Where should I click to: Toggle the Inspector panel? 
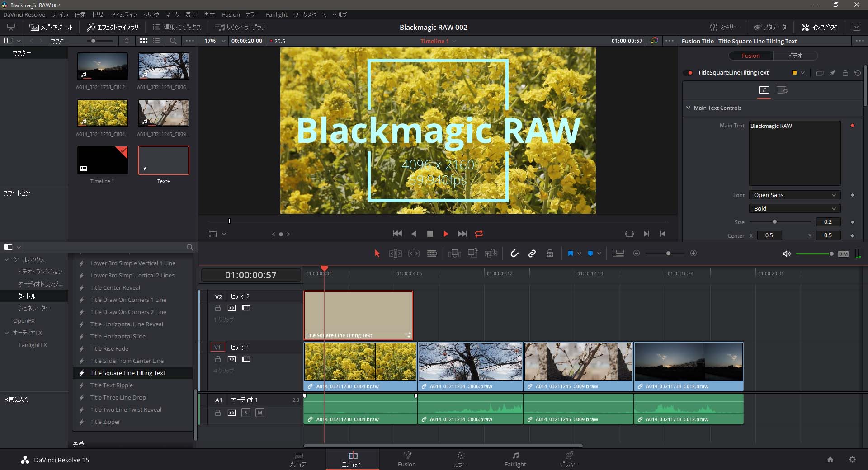coord(819,27)
